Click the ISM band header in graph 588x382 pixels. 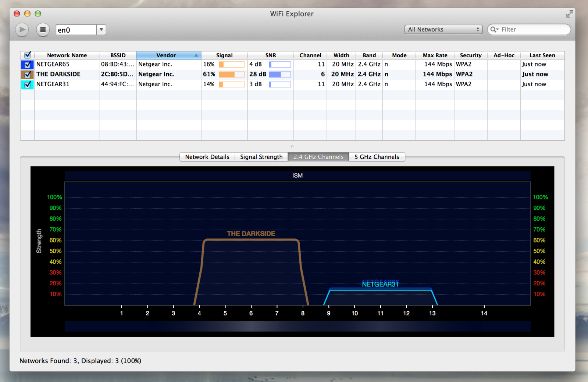pos(297,176)
